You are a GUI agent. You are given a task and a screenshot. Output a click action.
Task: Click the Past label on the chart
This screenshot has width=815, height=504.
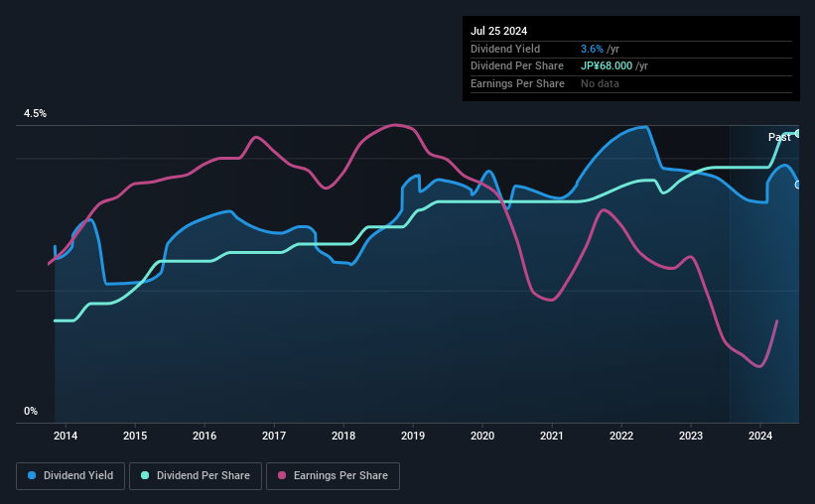(779, 137)
